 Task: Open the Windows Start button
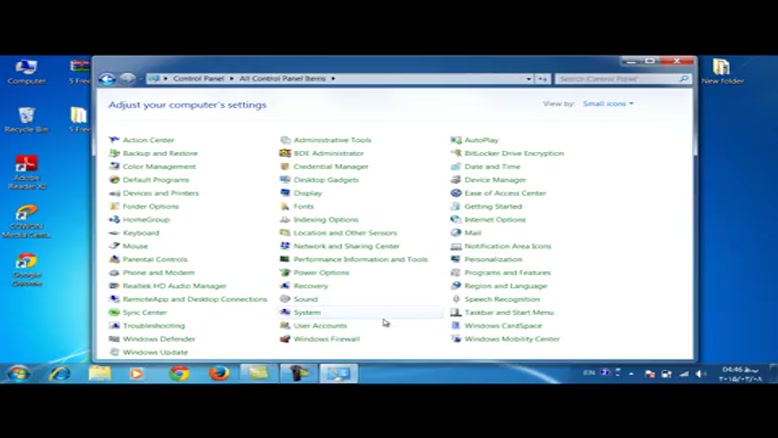point(18,373)
